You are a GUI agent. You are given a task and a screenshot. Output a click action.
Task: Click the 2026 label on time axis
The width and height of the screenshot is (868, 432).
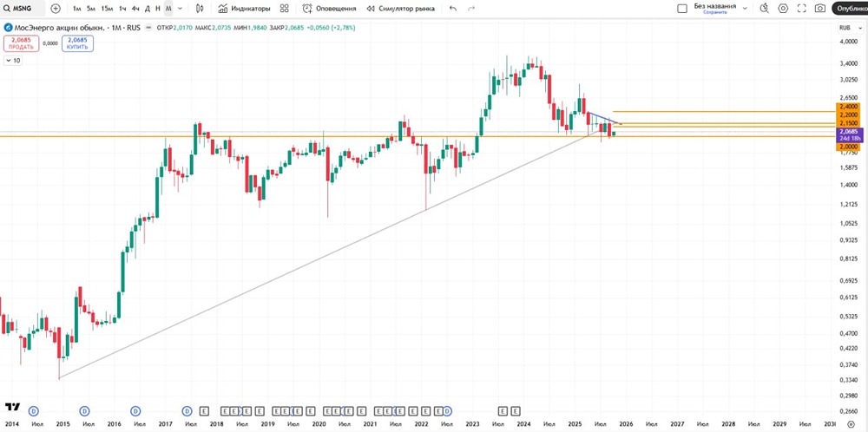626,423
